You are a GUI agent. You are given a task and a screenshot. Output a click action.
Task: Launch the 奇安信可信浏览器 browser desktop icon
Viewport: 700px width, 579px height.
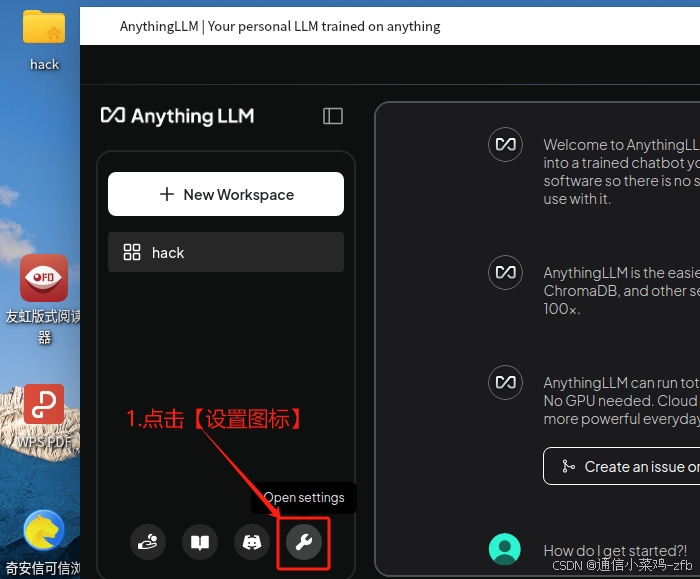pos(43,542)
